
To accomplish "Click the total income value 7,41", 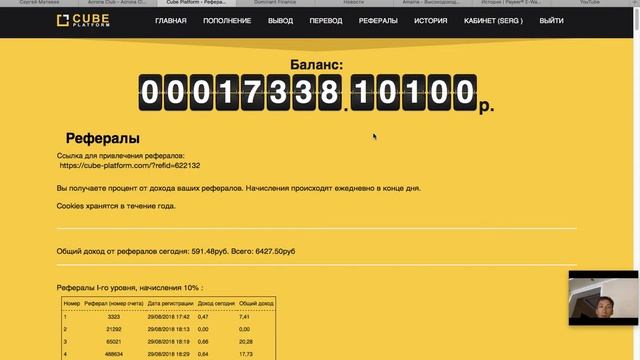I will pyautogui.click(x=244, y=317).
